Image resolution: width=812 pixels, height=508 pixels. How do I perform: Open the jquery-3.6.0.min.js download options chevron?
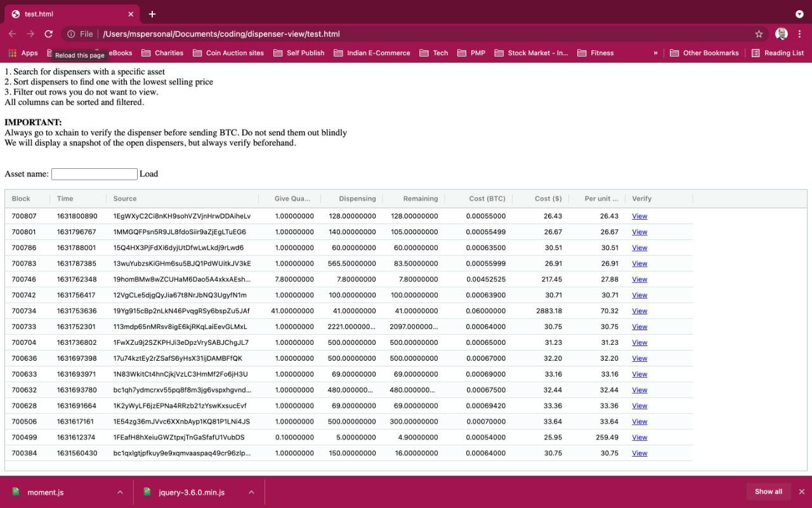tap(251, 492)
